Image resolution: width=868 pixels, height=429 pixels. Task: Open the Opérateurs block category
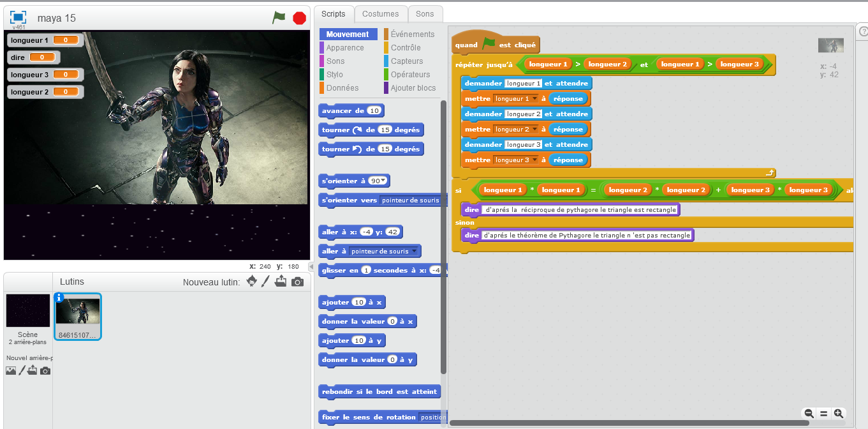coord(409,75)
